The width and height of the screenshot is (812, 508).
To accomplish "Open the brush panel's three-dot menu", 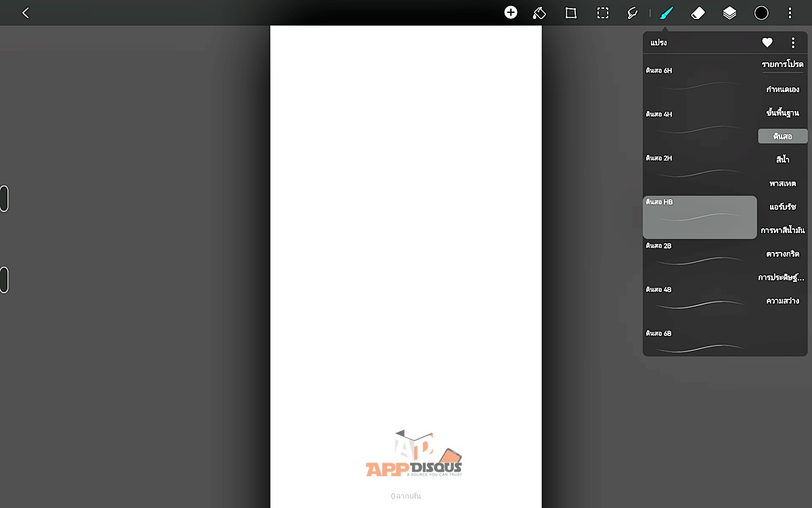I will click(793, 43).
